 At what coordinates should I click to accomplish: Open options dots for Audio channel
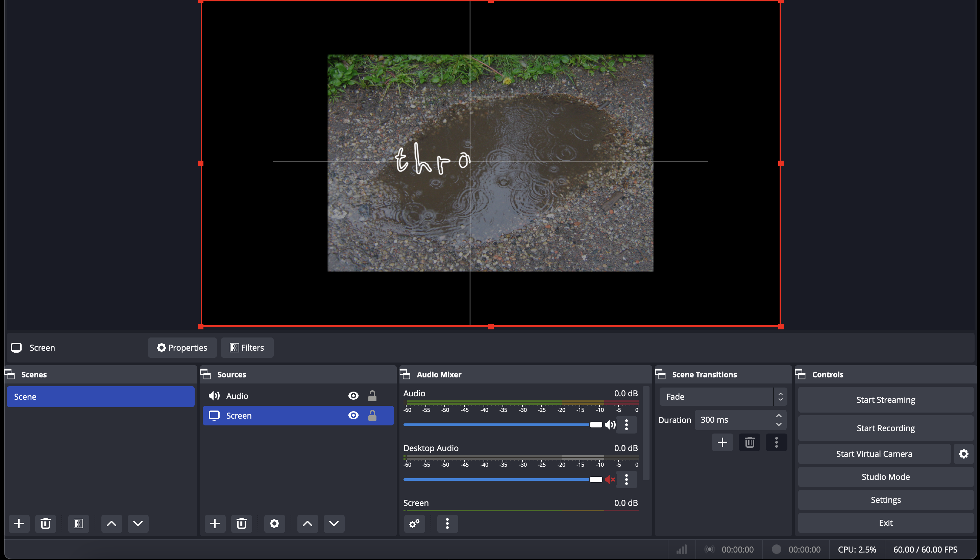[x=627, y=425]
